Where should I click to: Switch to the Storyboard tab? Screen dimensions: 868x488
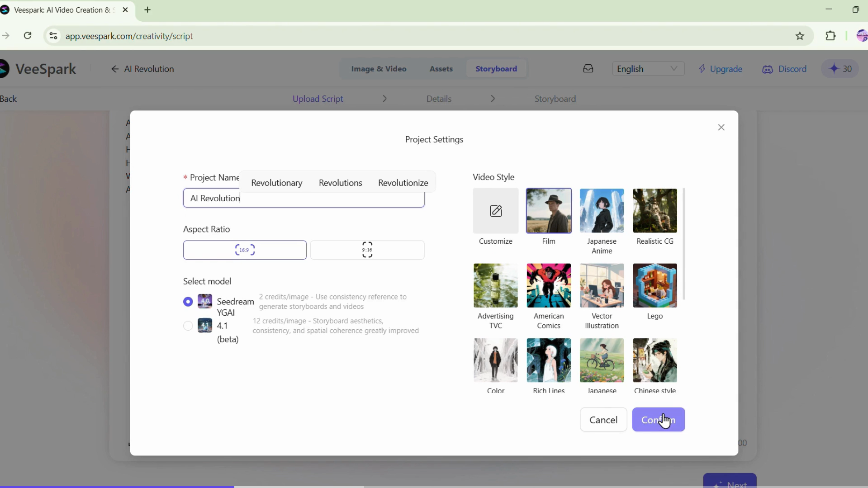pyautogui.click(x=496, y=69)
